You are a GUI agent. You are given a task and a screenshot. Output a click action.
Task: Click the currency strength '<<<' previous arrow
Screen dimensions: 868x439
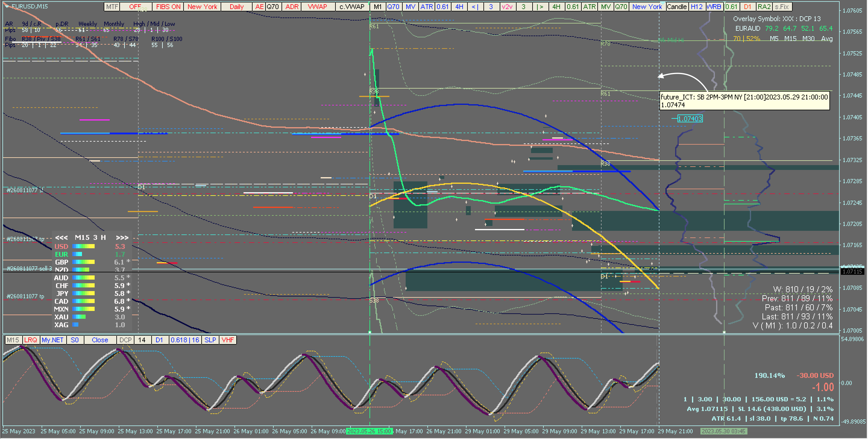point(61,238)
